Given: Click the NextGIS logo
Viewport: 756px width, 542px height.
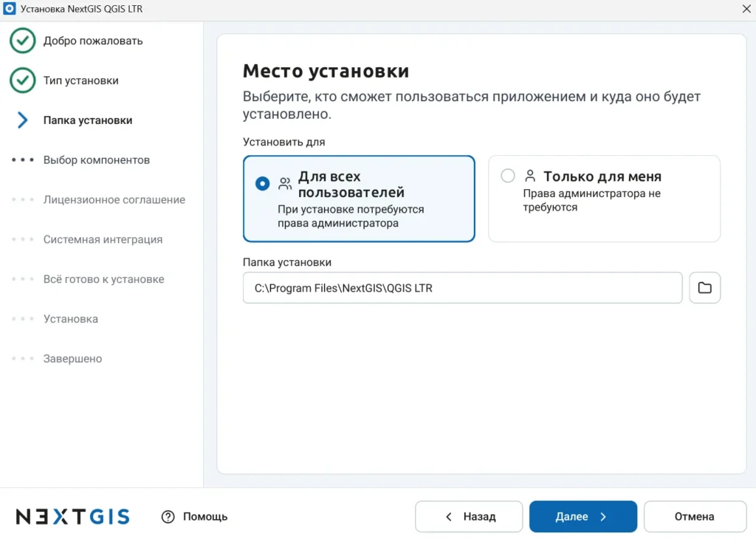Looking at the screenshot, I should 73,516.
